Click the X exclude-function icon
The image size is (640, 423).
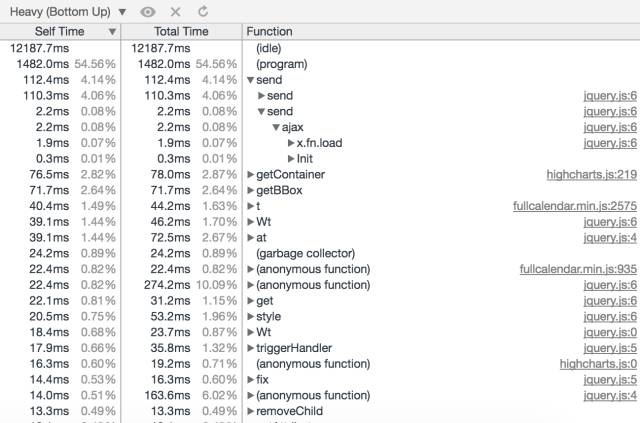point(176,12)
